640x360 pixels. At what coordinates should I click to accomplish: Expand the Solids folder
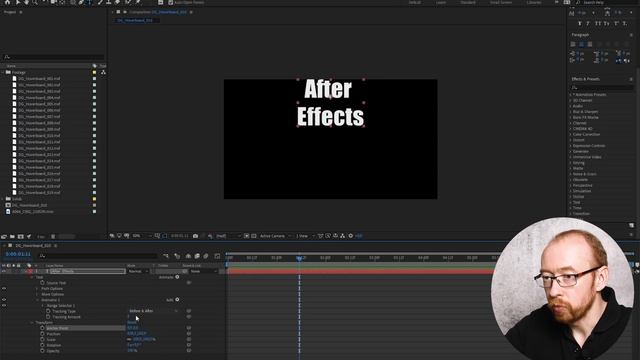click(x=3, y=199)
